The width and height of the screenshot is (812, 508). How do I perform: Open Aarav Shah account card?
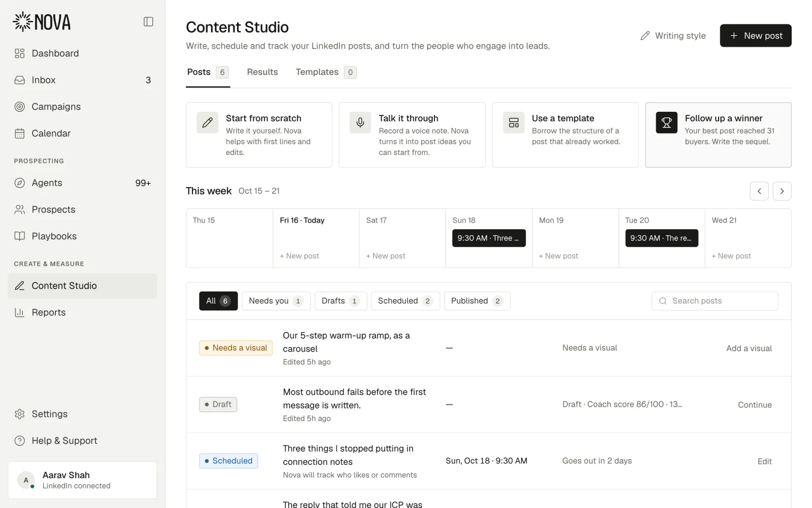coord(82,480)
